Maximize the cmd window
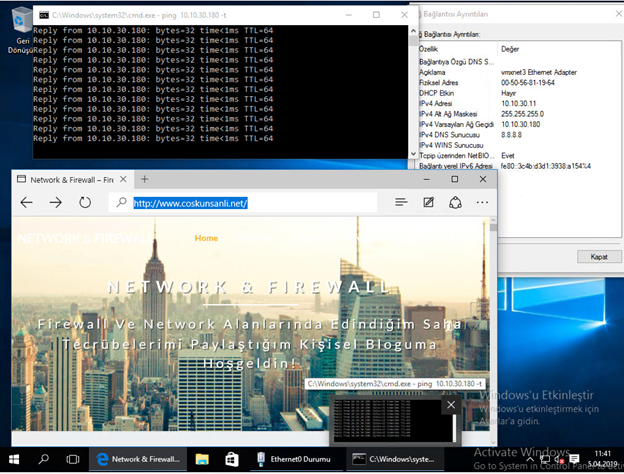The image size is (624, 474). [376, 15]
